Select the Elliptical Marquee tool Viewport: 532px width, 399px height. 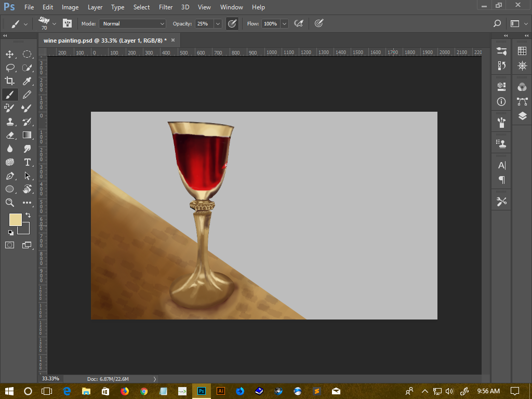coord(27,54)
